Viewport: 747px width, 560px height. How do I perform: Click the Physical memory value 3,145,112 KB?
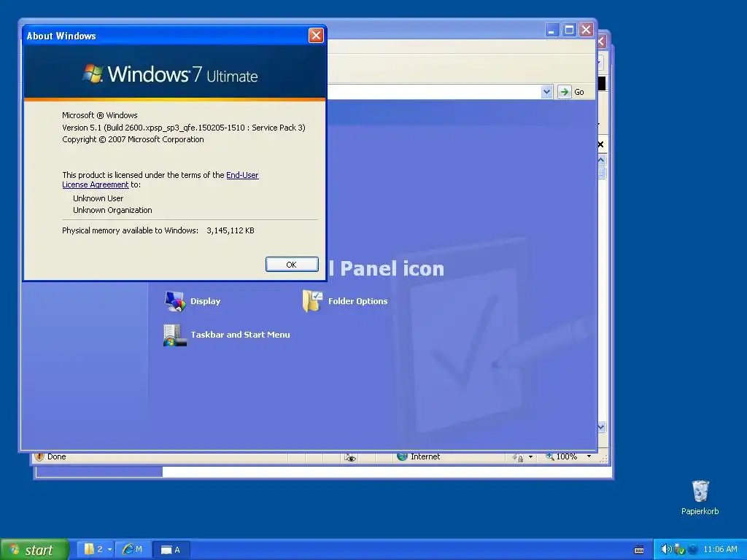230,230
